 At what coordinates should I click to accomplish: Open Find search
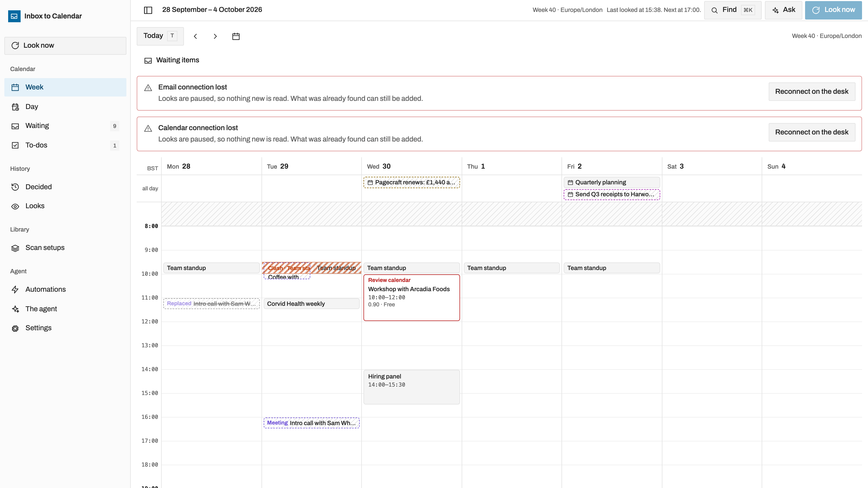733,10
